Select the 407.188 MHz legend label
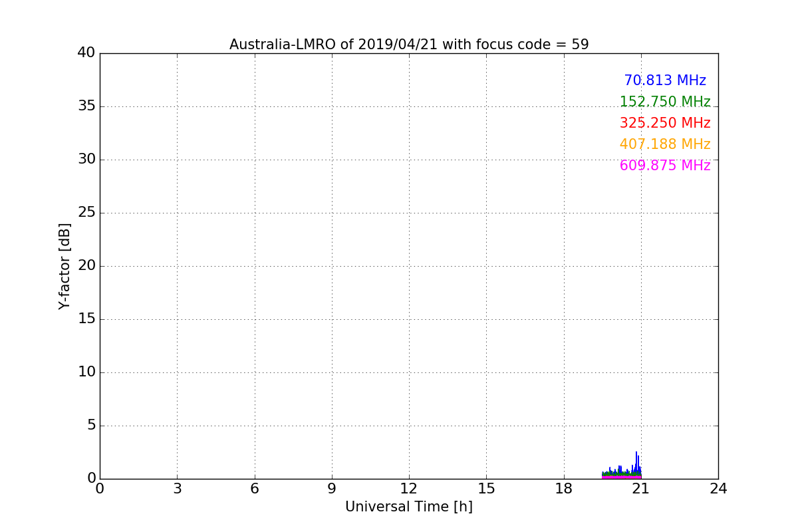The image size is (798, 532). click(x=665, y=144)
